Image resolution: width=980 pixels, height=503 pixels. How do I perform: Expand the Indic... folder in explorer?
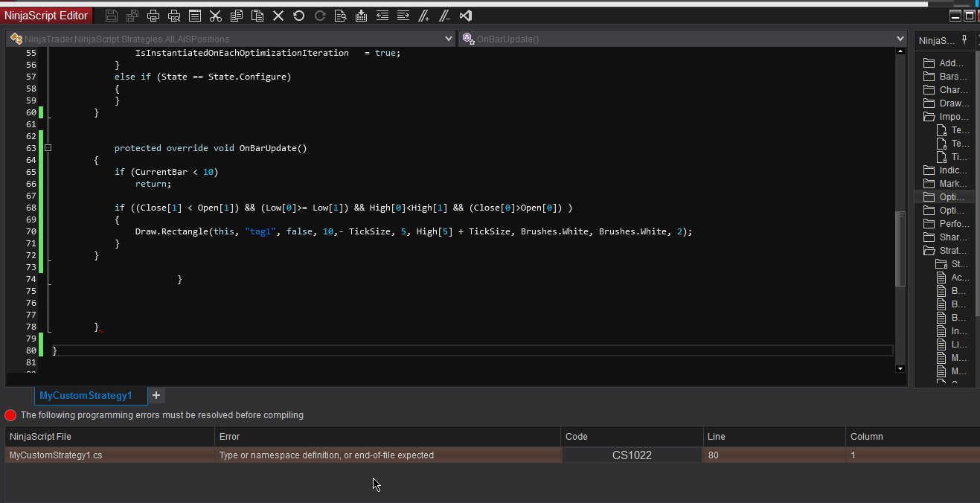(929, 170)
